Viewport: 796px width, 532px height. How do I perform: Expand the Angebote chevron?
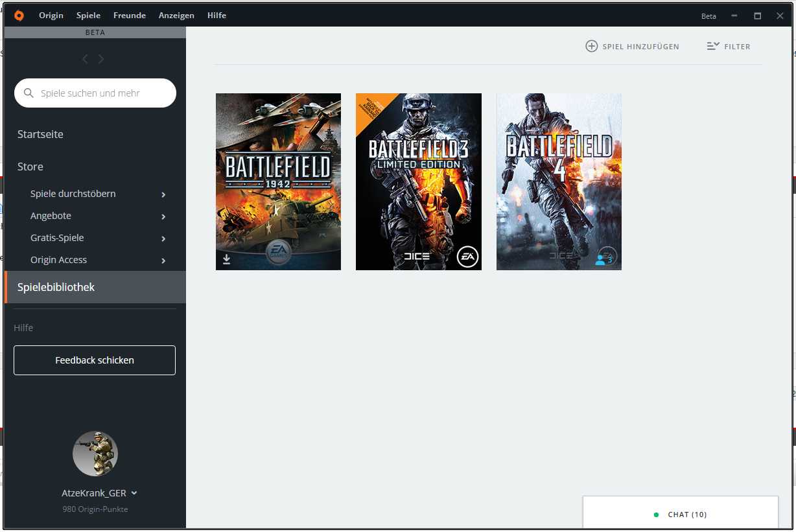pos(163,216)
